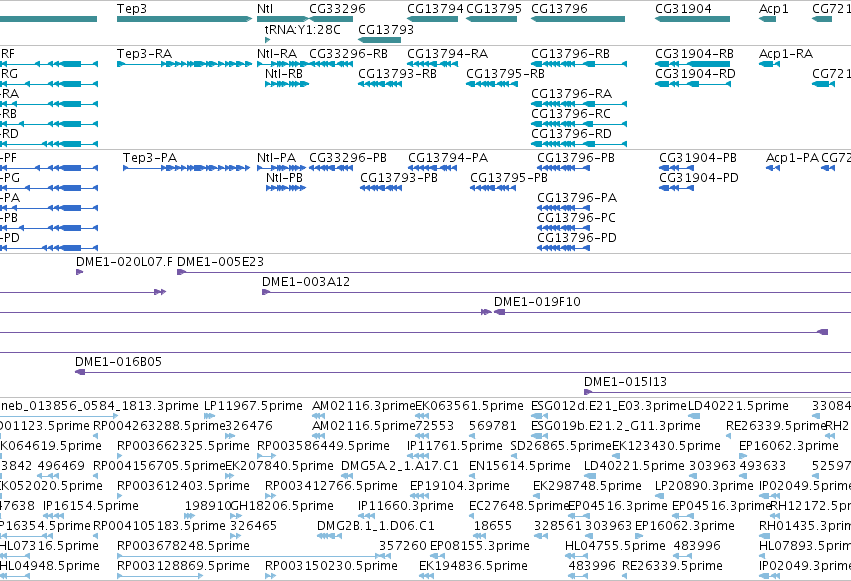Click the CG13793 gene label
851x581 pixels.
(386, 30)
